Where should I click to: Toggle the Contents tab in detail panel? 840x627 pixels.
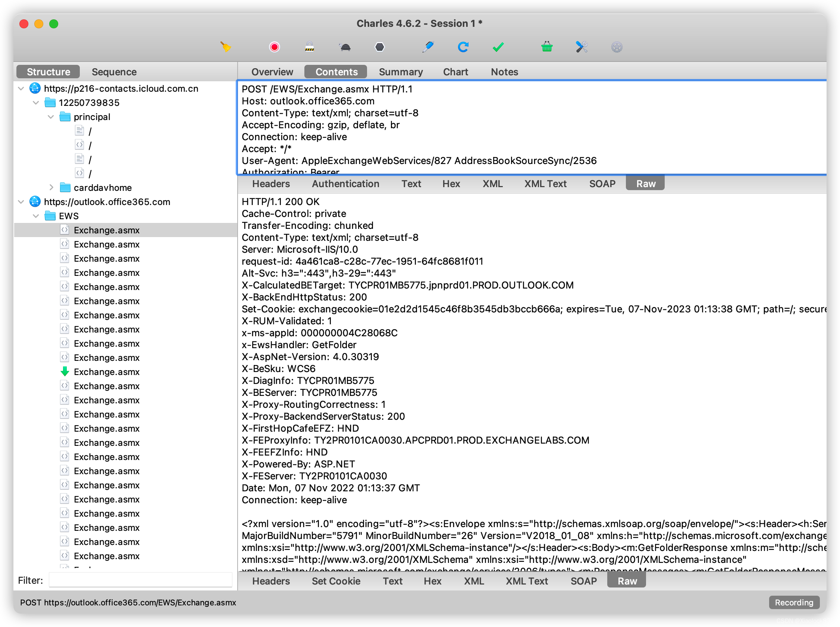point(336,71)
